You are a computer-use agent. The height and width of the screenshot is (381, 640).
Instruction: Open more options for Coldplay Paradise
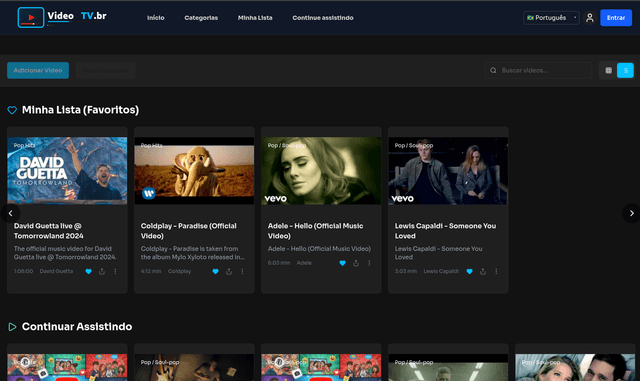coord(242,272)
